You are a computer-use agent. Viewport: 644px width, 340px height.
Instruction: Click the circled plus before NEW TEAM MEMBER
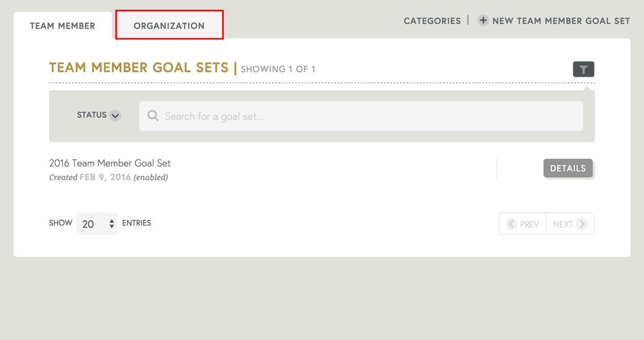[x=482, y=21]
